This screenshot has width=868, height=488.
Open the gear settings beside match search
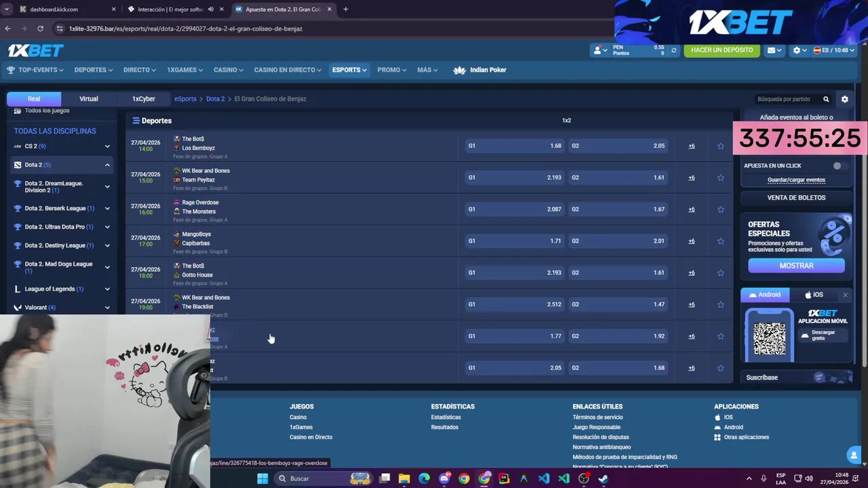(845, 99)
